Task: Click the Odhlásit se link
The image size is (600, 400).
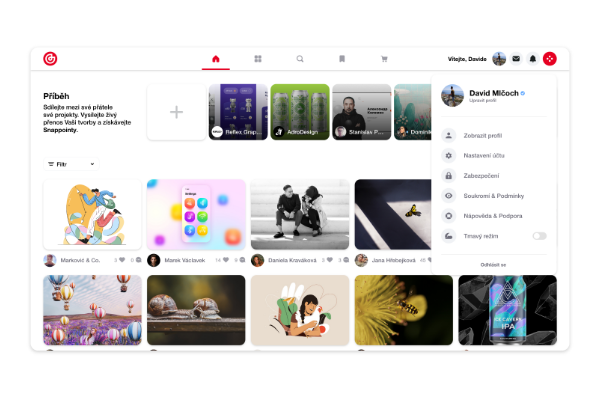Action: point(494,265)
